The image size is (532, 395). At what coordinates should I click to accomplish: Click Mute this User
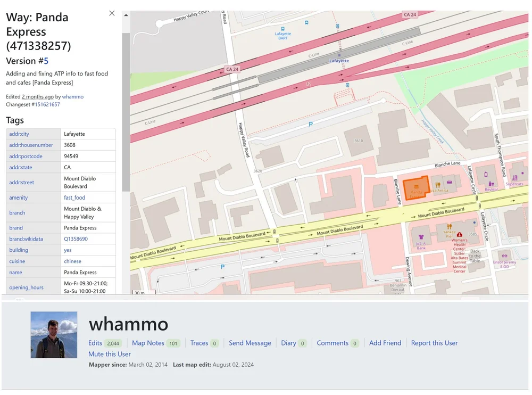[110, 354]
